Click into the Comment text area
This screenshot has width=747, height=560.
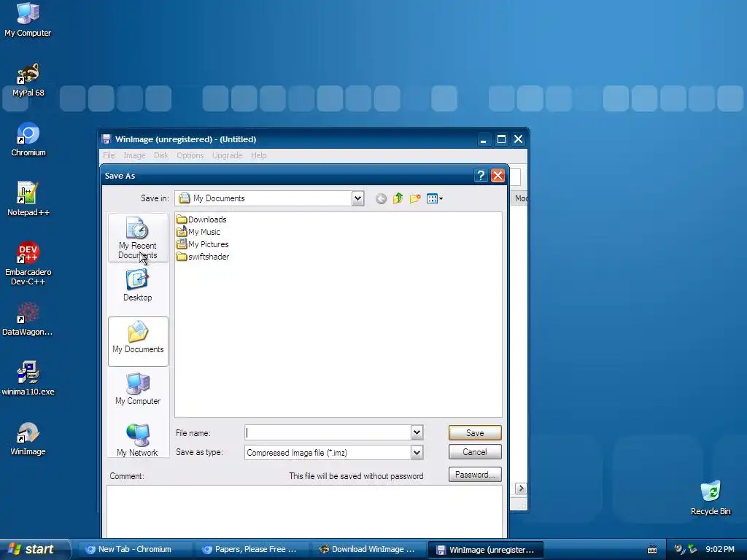(x=304, y=511)
